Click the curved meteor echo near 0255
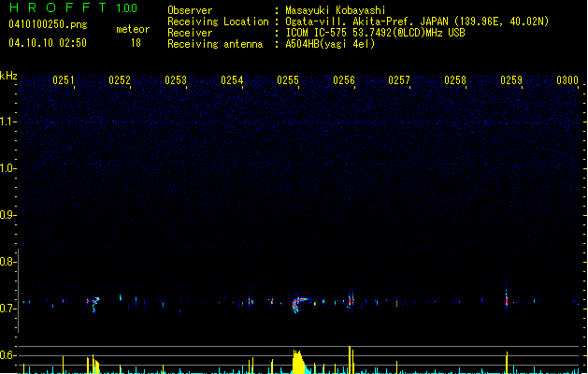Viewport: 588px width, 374px height. pos(299,304)
